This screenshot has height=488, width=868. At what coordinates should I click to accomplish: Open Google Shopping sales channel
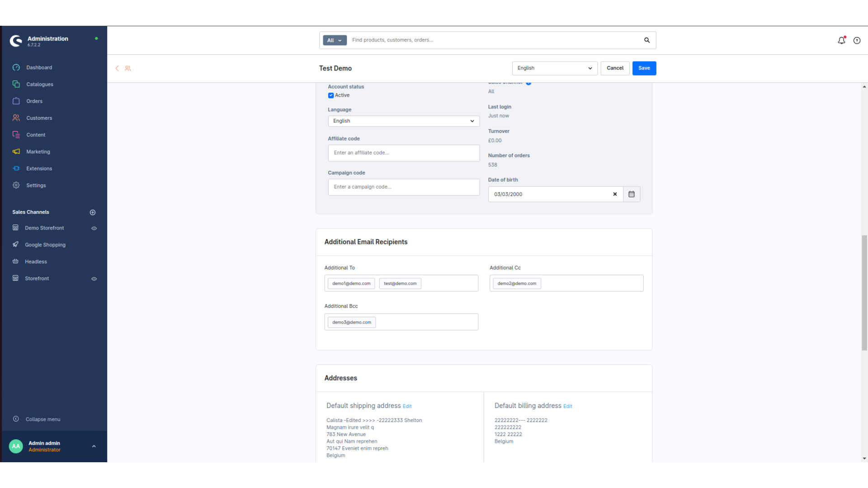(45, 245)
